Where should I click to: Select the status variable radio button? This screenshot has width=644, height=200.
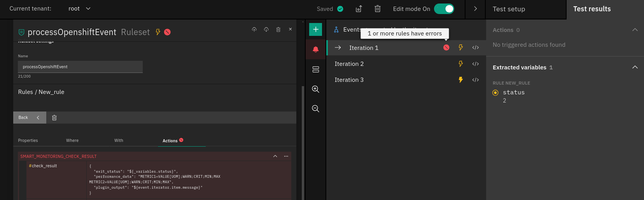click(495, 93)
